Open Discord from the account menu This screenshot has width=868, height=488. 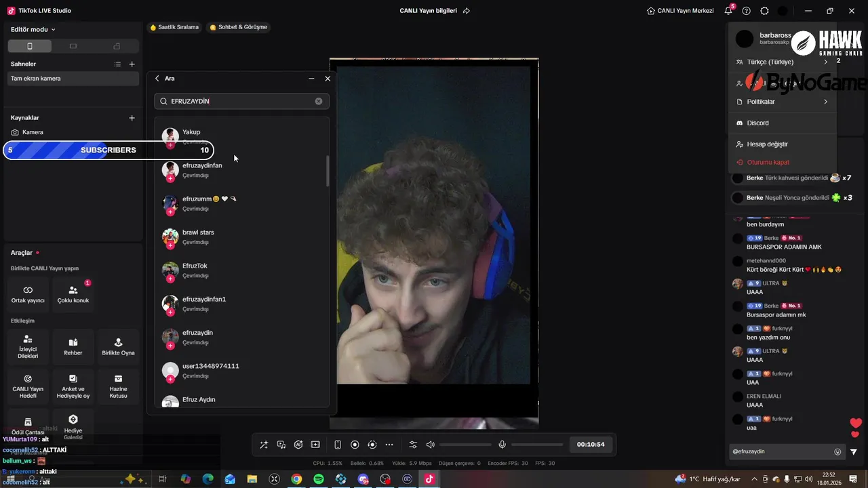[x=782, y=123]
